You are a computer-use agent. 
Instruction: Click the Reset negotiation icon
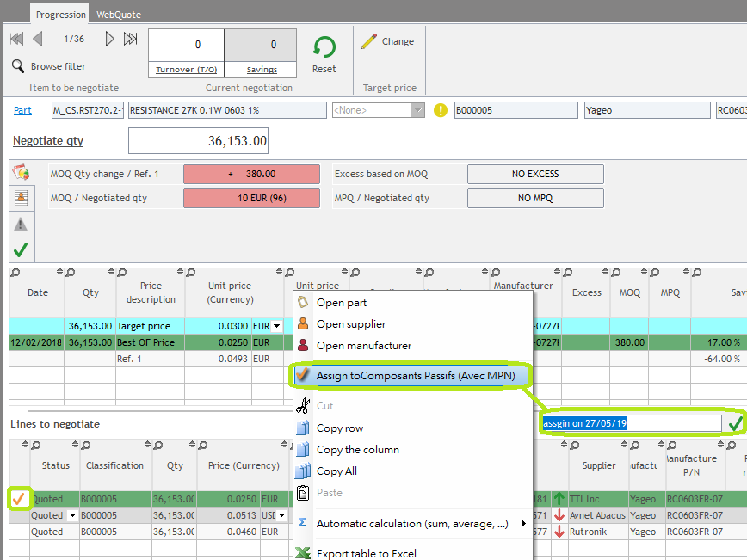click(x=324, y=48)
